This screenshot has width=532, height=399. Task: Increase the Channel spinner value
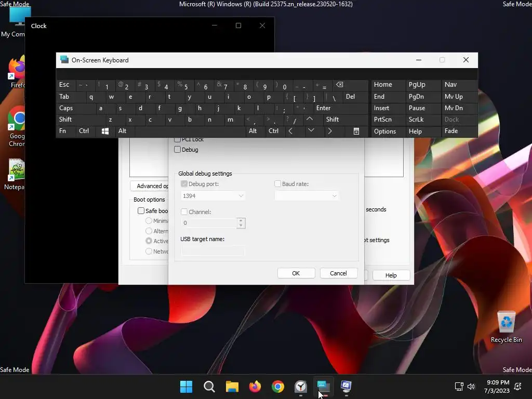click(241, 220)
